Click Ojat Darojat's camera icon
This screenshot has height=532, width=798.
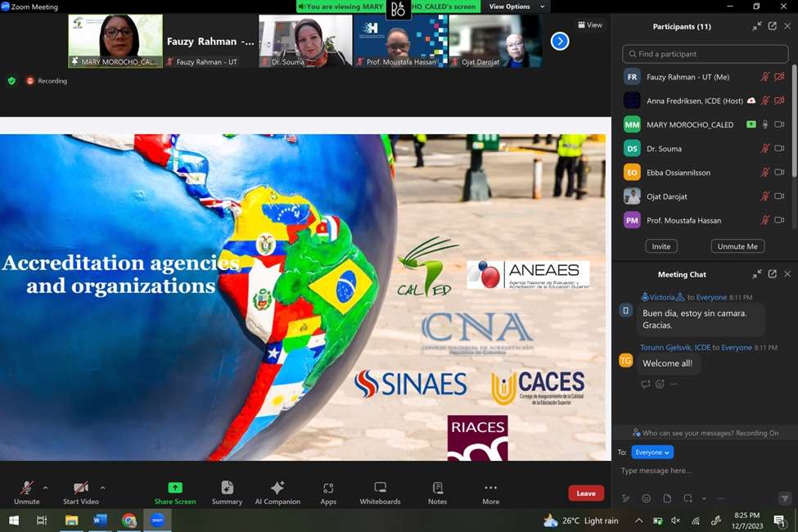tap(779, 196)
